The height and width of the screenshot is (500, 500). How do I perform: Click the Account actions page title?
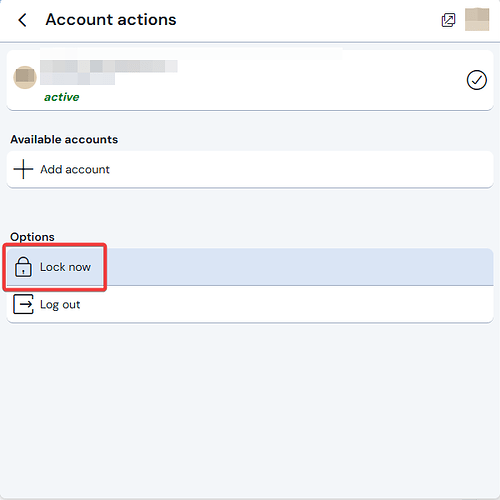coord(111,20)
